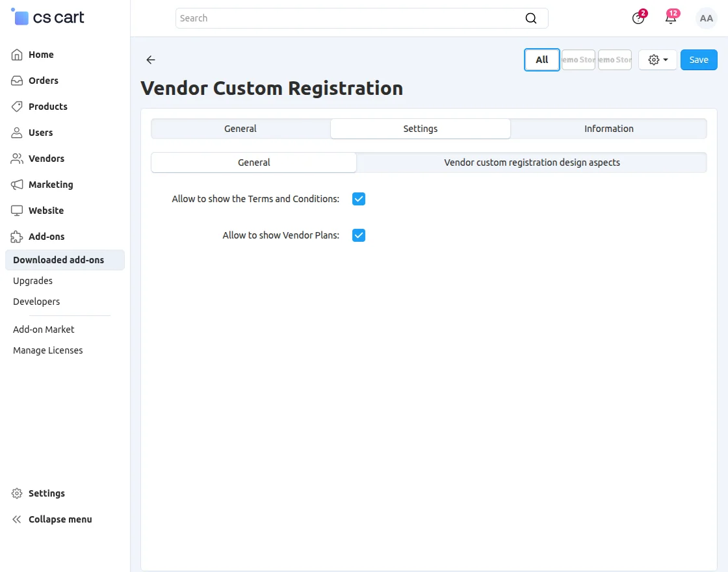Click the CS-Cart logo

click(48, 17)
